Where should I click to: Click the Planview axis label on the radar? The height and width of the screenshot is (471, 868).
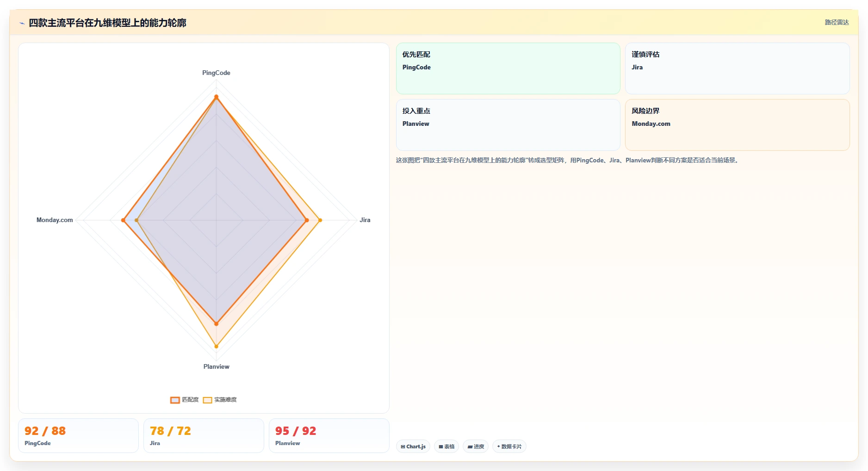pyautogui.click(x=216, y=366)
